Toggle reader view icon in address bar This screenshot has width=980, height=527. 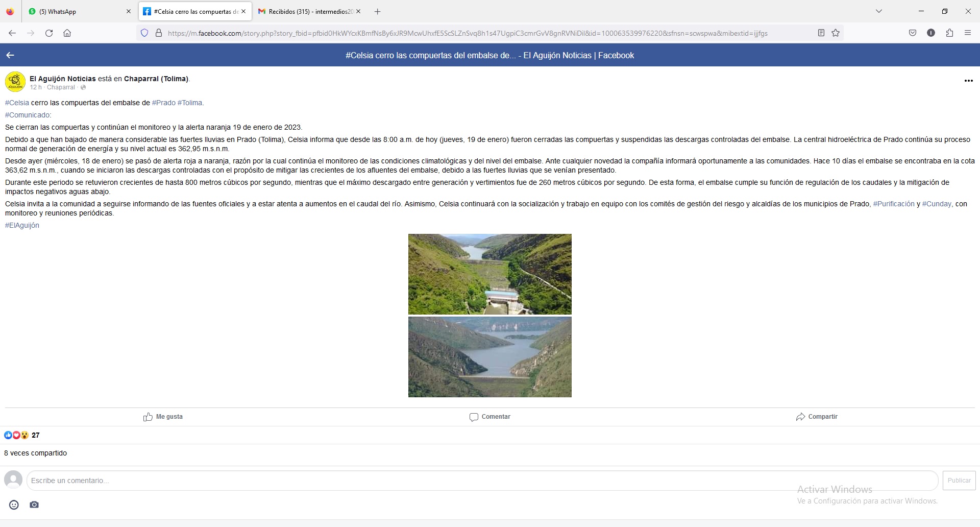tap(821, 33)
